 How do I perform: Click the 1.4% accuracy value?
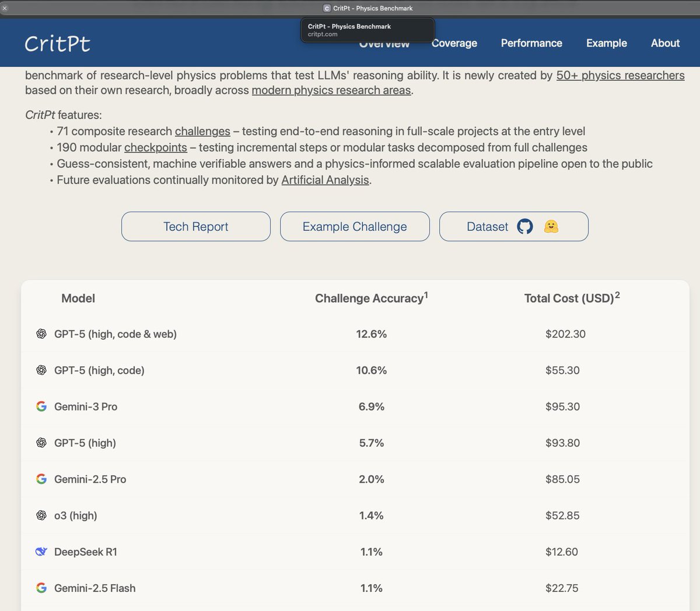(372, 515)
